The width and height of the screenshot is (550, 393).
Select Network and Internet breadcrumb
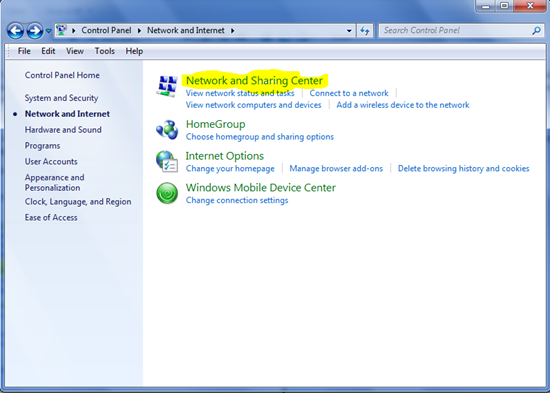[186, 31]
